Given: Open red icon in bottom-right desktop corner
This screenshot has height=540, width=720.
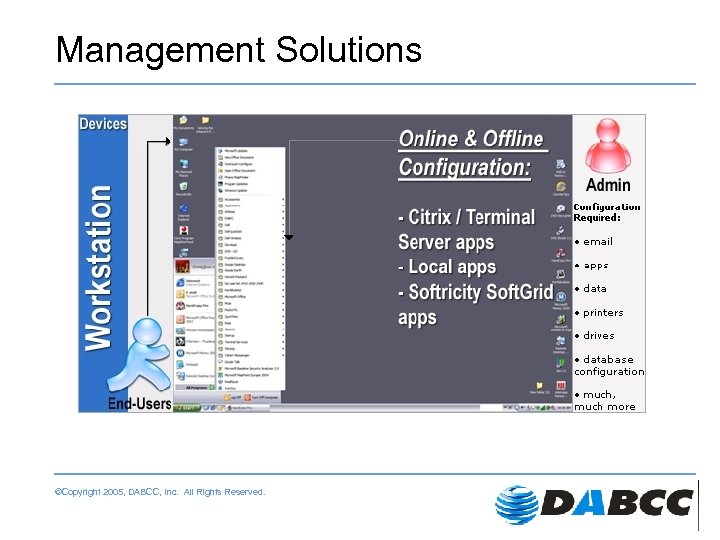Looking at the screenshot, I should point(561,388).
